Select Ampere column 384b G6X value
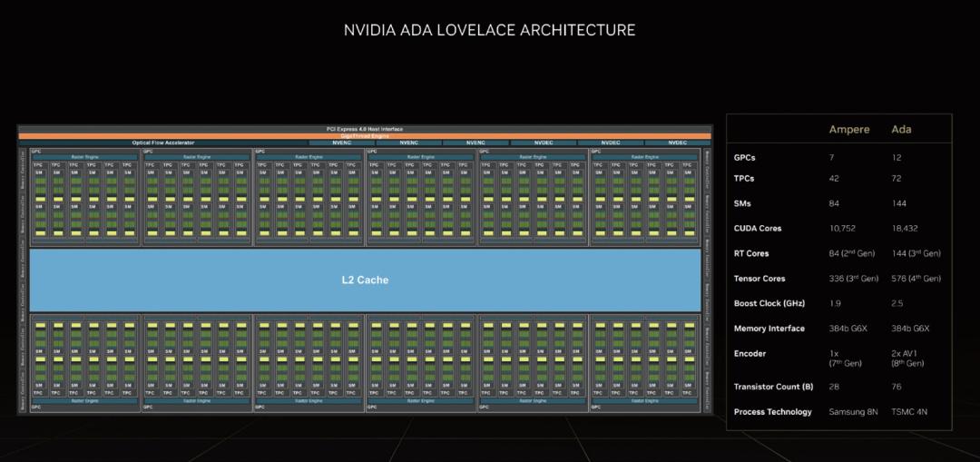Viewport: 980px width, 462px height. click(x=848, y=329)
